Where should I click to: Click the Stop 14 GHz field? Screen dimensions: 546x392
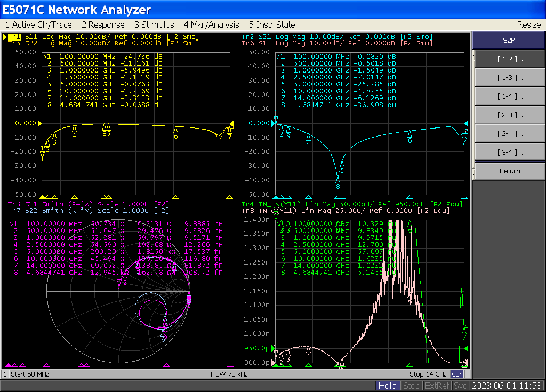(x=428, y=374)
